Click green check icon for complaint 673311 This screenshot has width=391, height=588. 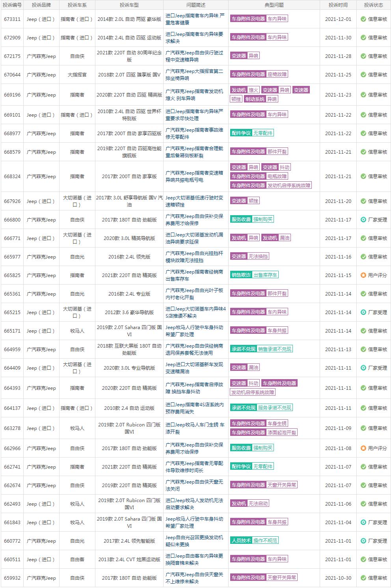363,19
